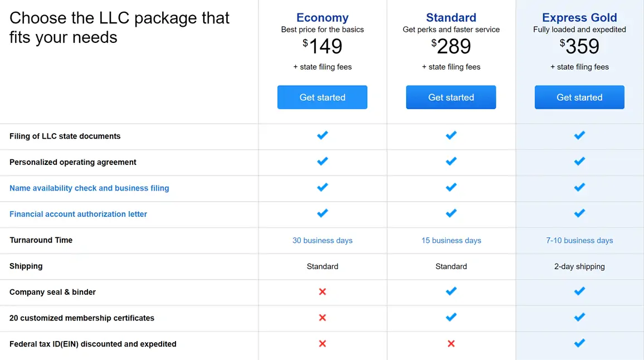The height and width of the screenshot is (360, 644).
Task: Click red X for Economy company seal & binder
Action: 323,292
